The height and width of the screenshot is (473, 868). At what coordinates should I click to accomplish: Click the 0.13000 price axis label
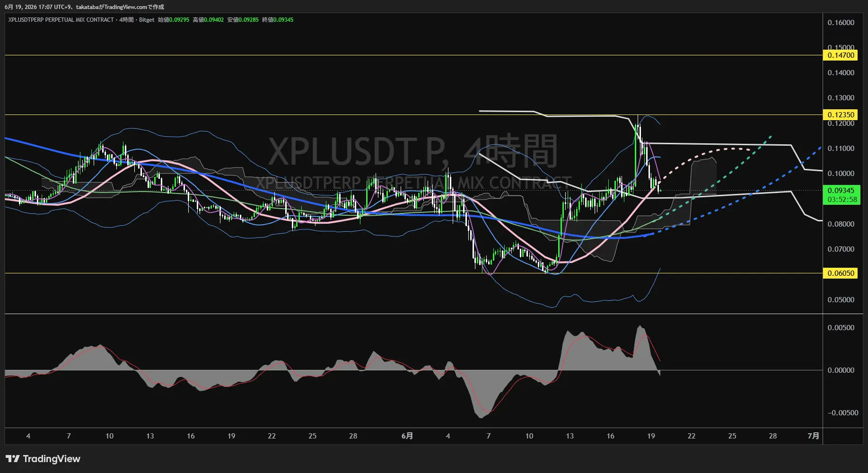[x=841, y=98]
